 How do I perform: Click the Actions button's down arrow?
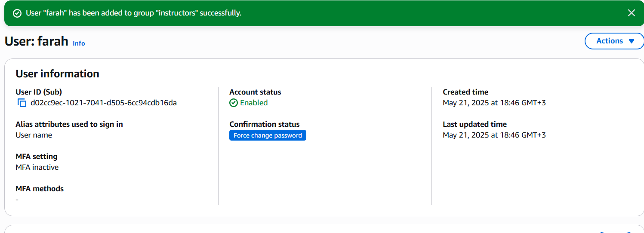631,41
